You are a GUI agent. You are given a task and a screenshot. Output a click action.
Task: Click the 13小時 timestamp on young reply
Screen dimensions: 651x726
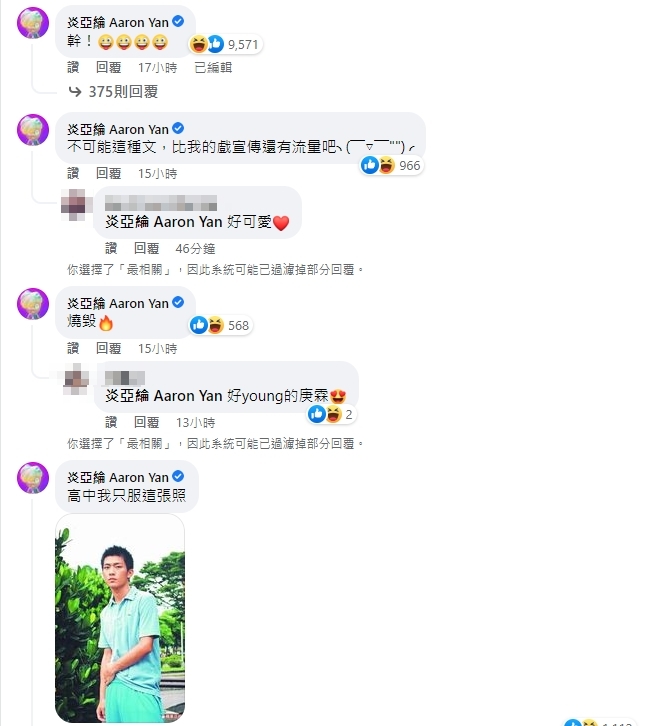(195, 422)
